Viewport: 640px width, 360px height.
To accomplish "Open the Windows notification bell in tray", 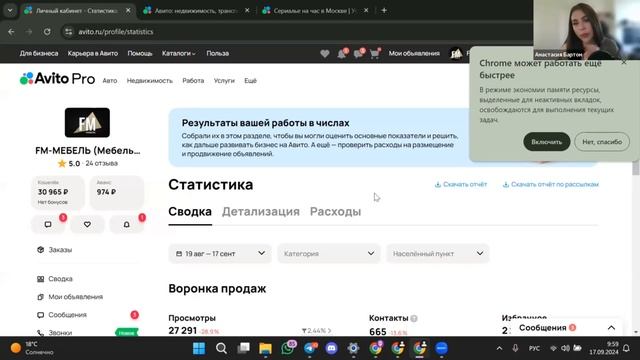I will 626,348.
